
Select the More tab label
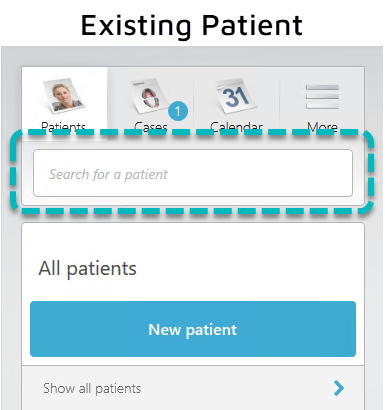322,127
